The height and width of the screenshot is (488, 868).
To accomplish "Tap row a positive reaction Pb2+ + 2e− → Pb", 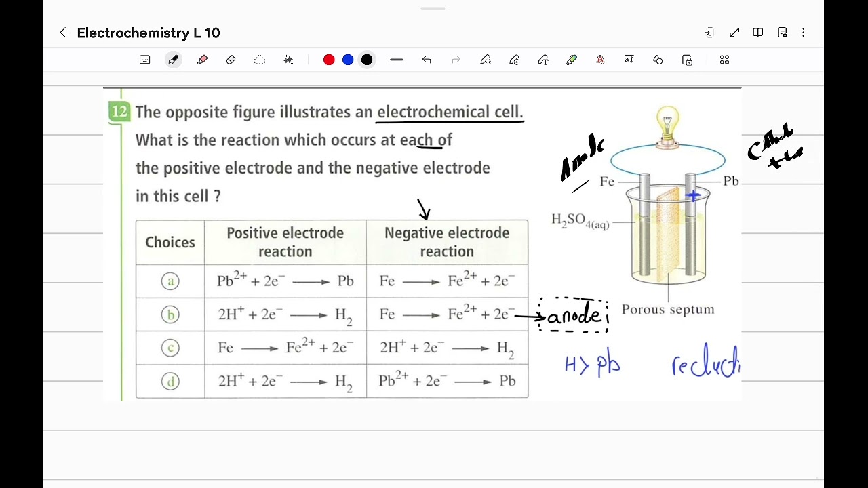I will [285, 281].
